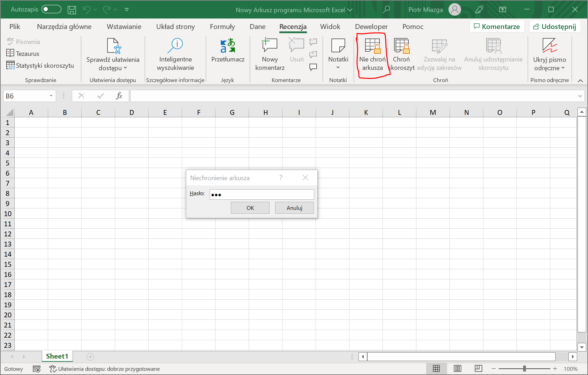Click the vertical scrollbar up arrow

click(x=581, y=112)
